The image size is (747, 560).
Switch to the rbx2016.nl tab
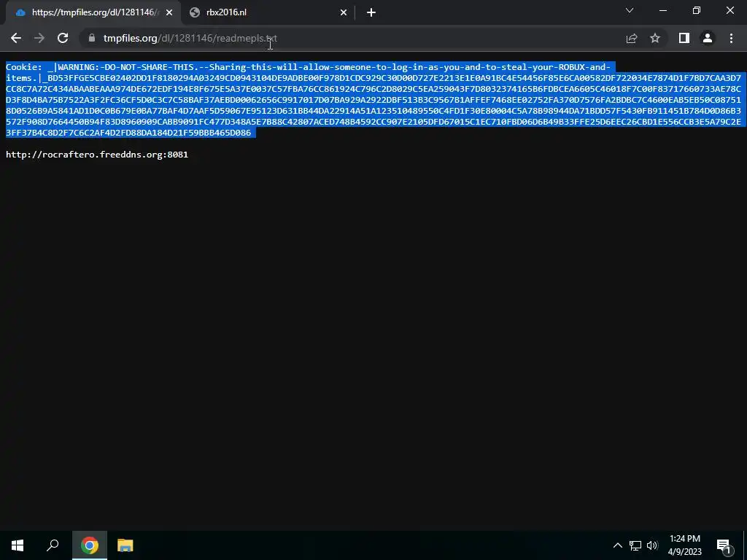(268, 12)
